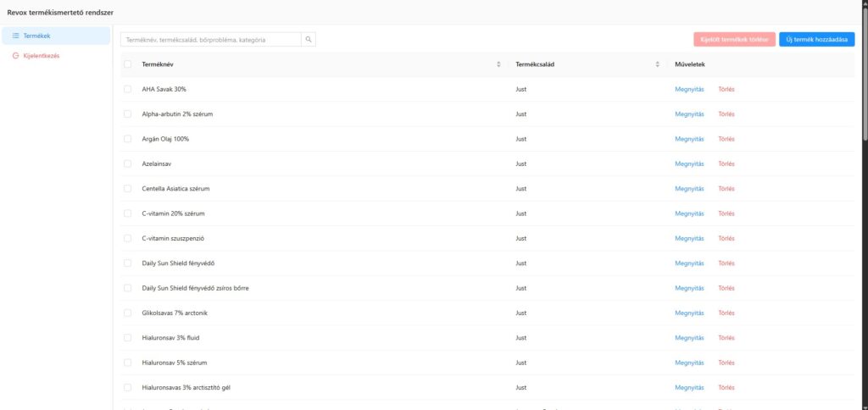Toggle the select-all checkbox in table header
Screen dimensions: 868x410
tap(128, 64)
